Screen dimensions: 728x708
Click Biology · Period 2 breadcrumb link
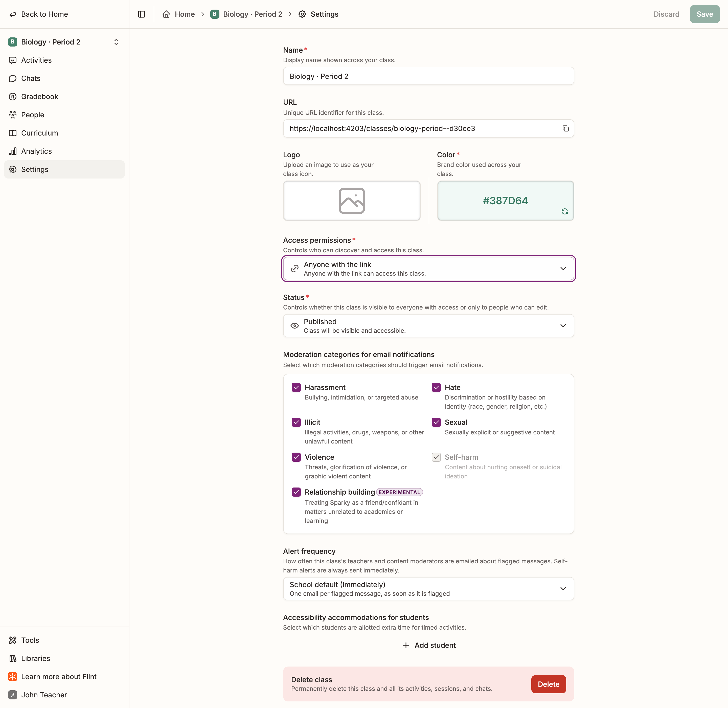pyautogui.click(x=253, y=14)
